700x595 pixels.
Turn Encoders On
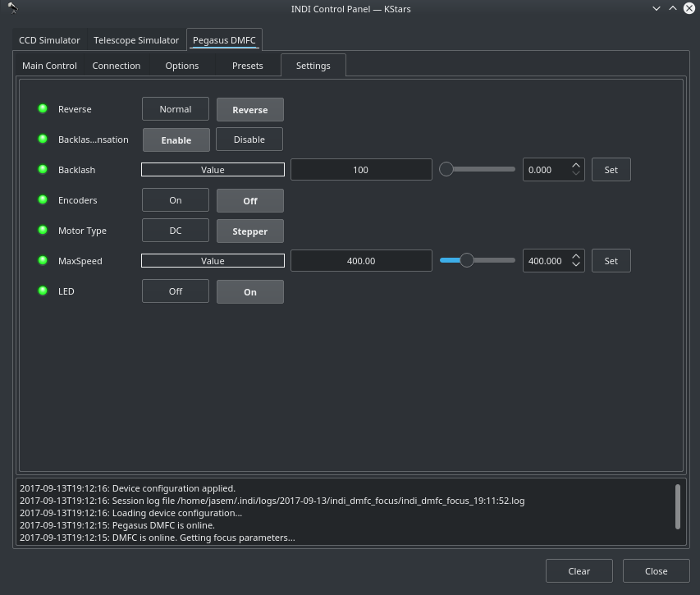coord(176,200)
